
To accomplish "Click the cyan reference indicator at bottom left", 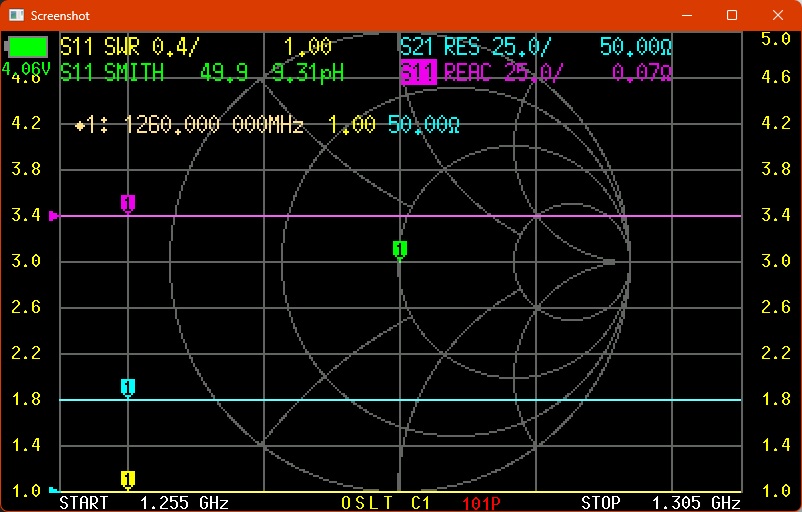I will pos(53,490).
